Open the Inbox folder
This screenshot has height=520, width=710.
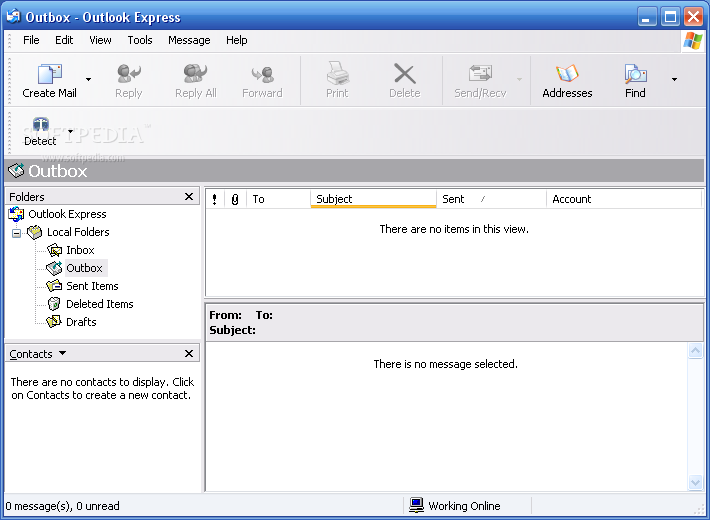click(80, 250)
